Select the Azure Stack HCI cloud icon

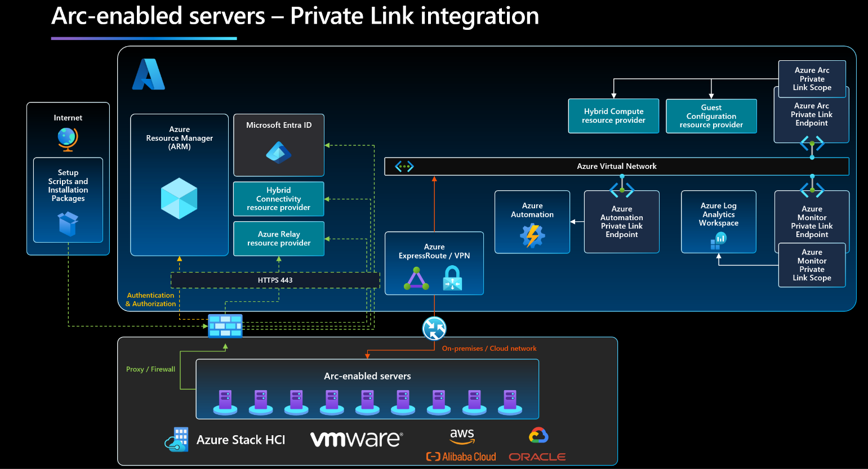[x=176, y=440]
